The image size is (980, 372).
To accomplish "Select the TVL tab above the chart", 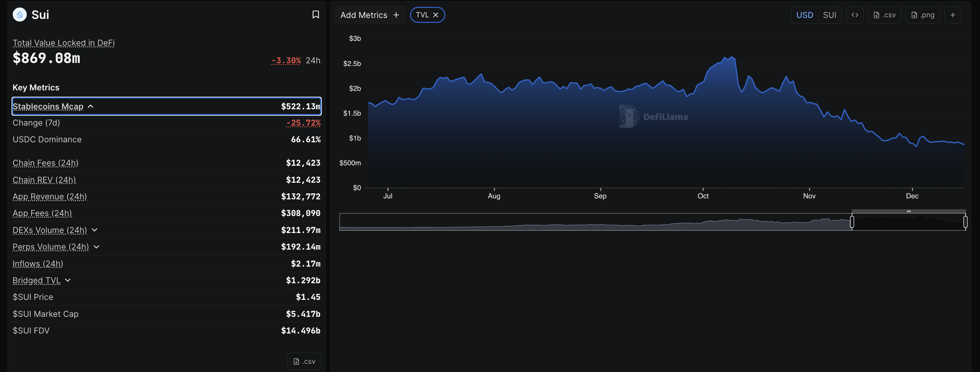I will coord(423,15).
